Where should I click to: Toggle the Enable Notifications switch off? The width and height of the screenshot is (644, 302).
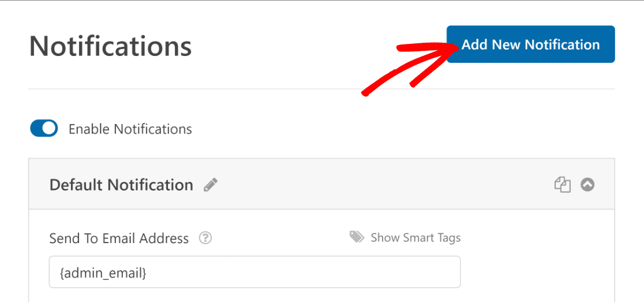(44, 129)
